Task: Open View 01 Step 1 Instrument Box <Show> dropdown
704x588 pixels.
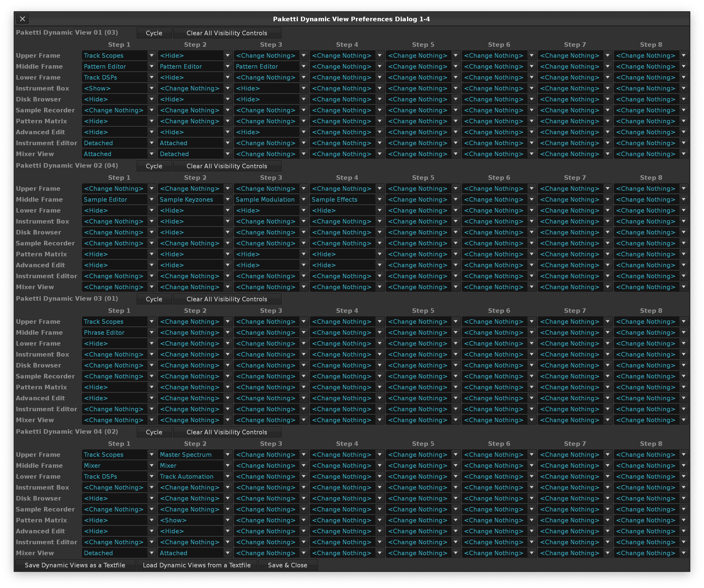Action: [x=119, y=88]
